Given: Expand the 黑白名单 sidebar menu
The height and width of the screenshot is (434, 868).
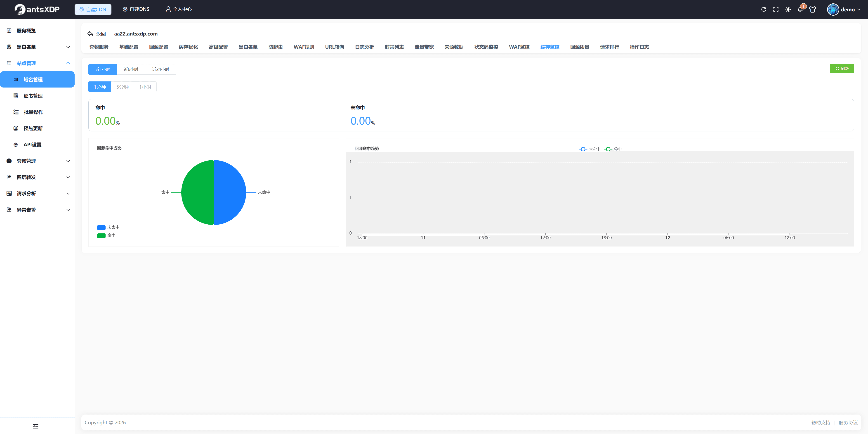Looking at the screenshot, I should 37,47.
